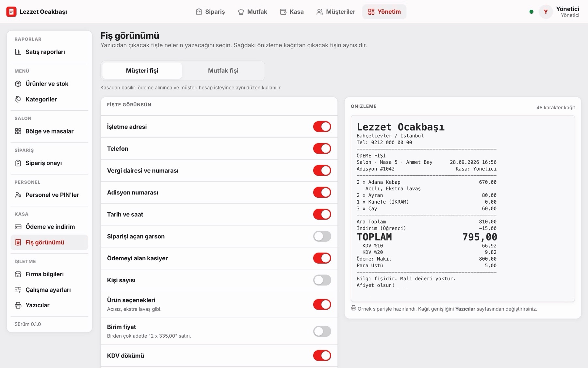Enable the Kişi sayısı switch

pos(322,280)
